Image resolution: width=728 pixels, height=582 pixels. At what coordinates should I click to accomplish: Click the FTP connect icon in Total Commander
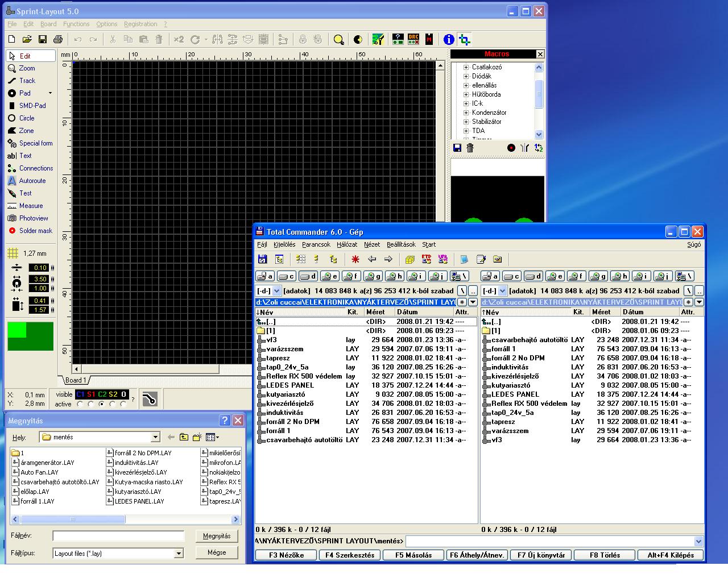427,259
